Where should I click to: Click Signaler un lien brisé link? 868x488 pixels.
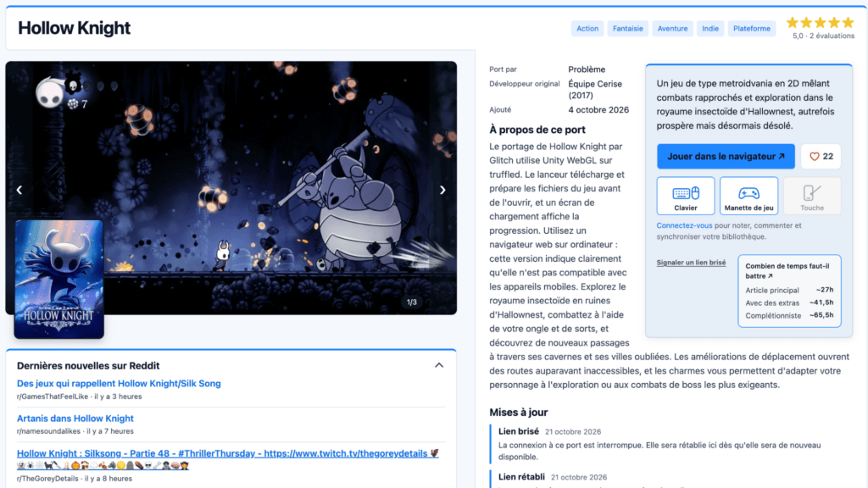(x=691, y=263)
